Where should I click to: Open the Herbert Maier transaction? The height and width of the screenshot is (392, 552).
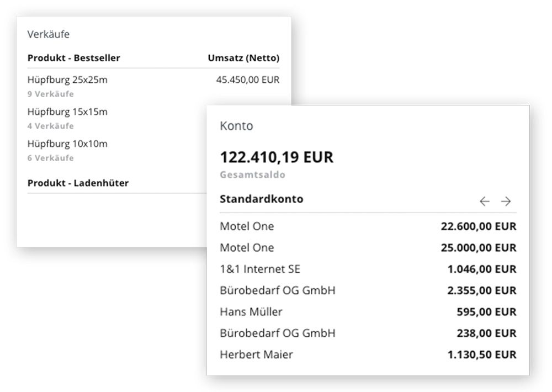(x=368, y=354)
